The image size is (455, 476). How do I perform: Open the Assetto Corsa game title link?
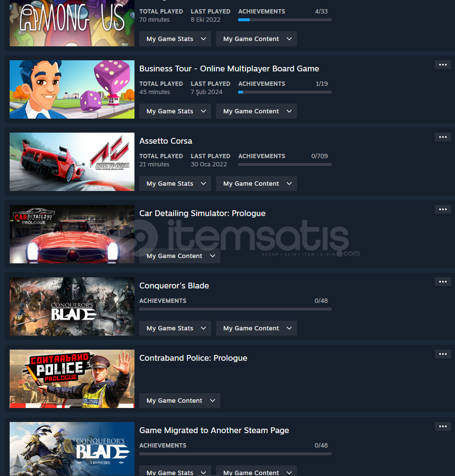pos(166,141)
